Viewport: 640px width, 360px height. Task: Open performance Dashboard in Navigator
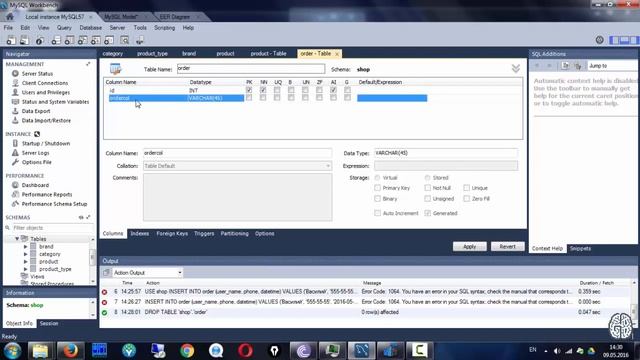click(x=35, y=185)
